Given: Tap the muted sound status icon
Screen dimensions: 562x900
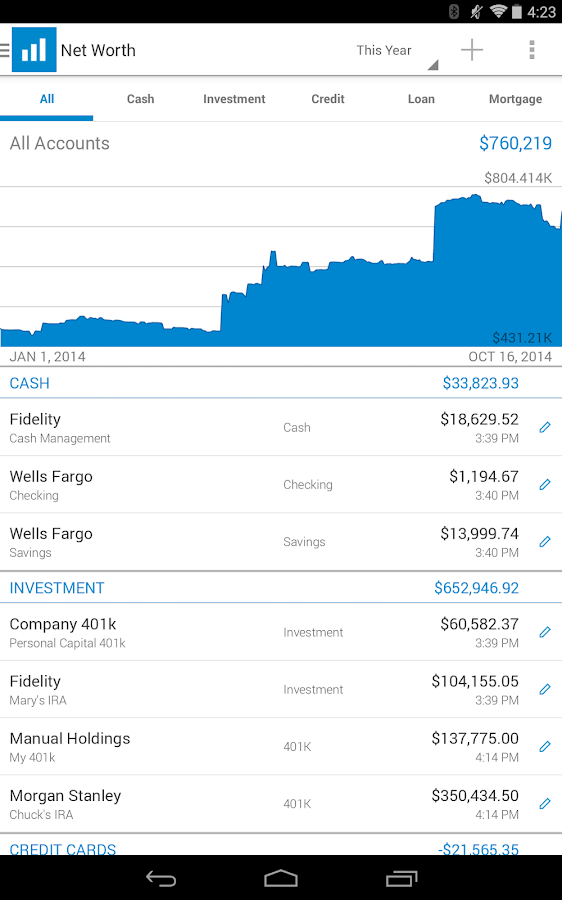Looking at the screenshot, I should click(476, 11).
